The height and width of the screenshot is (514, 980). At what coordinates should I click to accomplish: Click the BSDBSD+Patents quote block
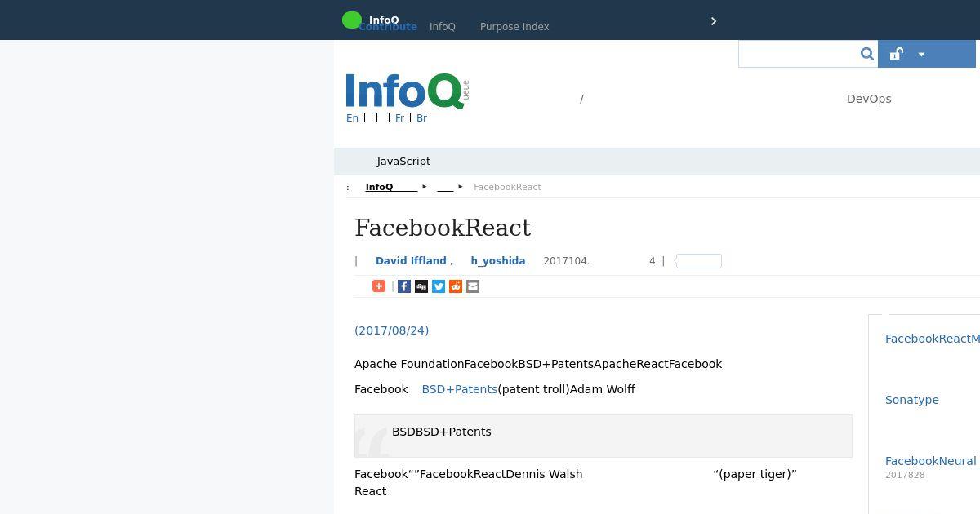604,436
